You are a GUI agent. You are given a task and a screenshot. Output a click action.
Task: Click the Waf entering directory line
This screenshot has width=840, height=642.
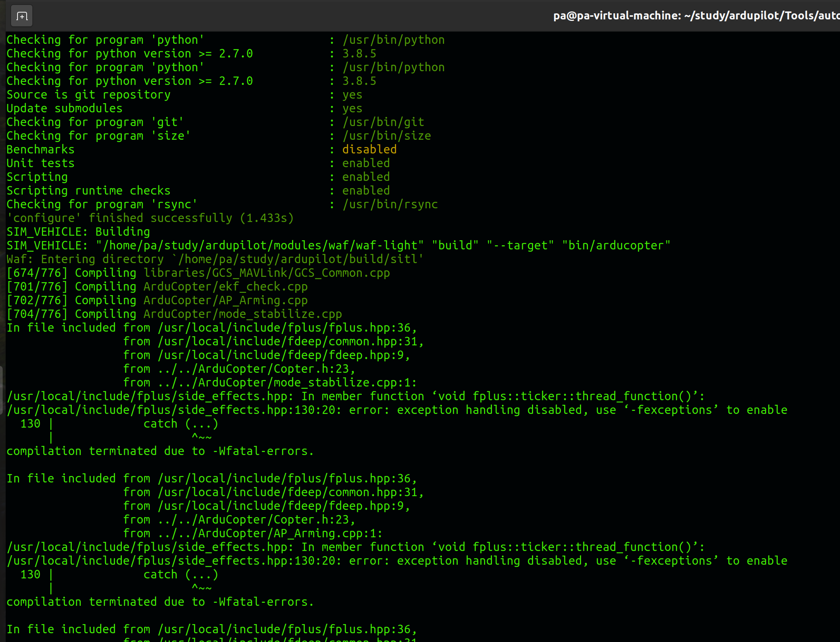coord(214,259)
